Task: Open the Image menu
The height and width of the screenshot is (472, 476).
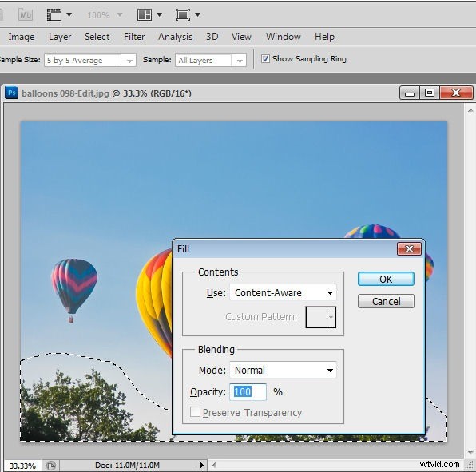Action: click(x=22, y=37)
